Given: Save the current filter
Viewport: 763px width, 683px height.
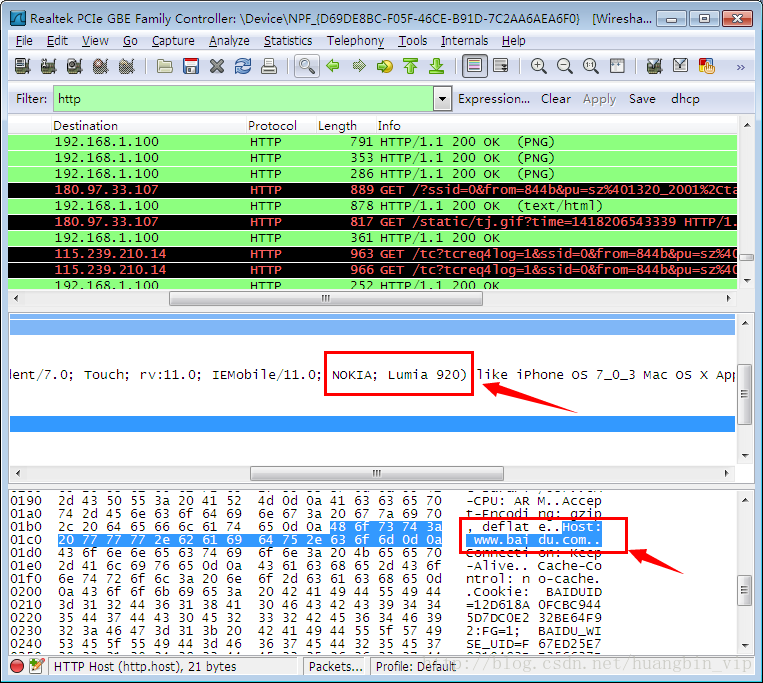Looking at the screenshot, I should click(x=642, y=99).
